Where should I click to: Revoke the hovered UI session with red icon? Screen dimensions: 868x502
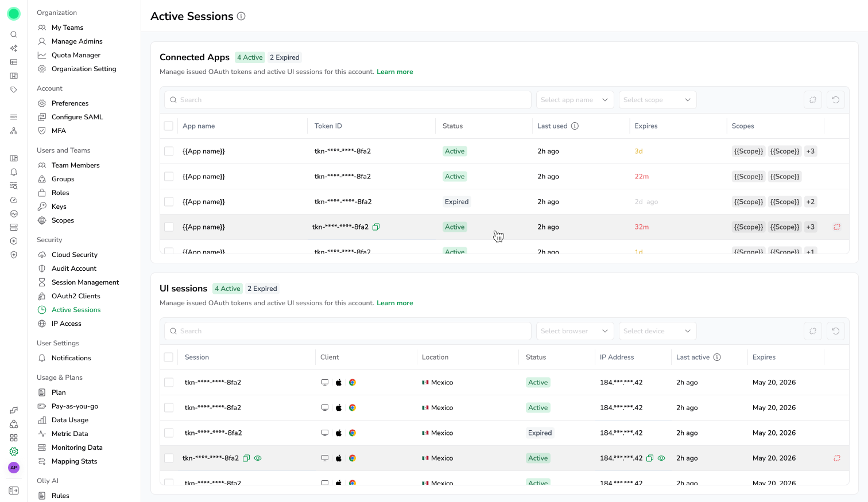pos(837,458)
